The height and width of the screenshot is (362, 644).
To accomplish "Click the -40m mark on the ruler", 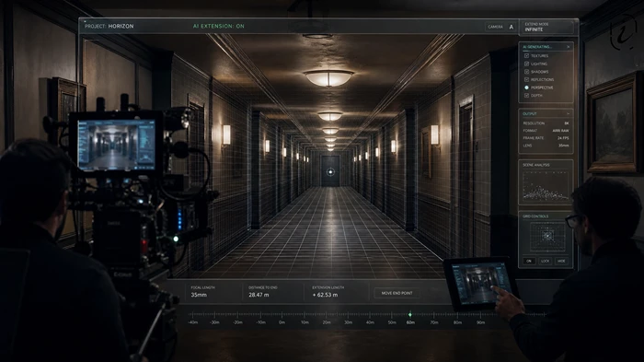I will [x=193, y=322].
